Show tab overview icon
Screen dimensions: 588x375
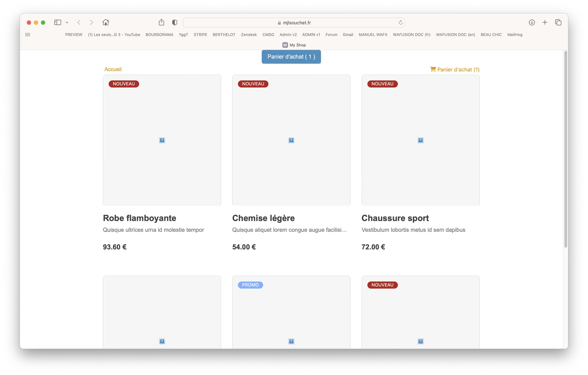[x=558, y=22]
